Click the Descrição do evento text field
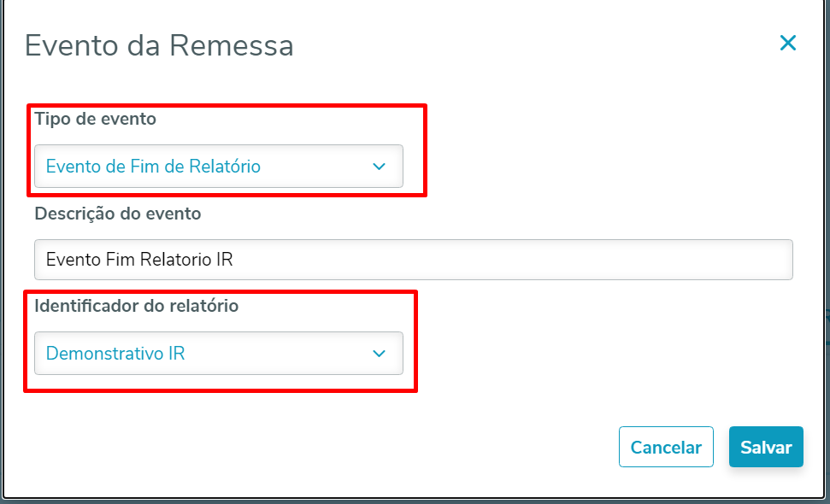 point(413,260)
